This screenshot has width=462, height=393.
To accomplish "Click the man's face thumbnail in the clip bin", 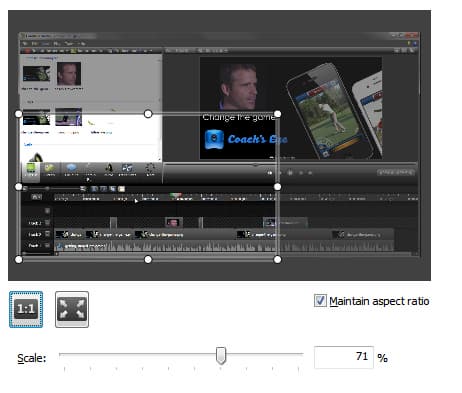I will [x=69, y=74].
